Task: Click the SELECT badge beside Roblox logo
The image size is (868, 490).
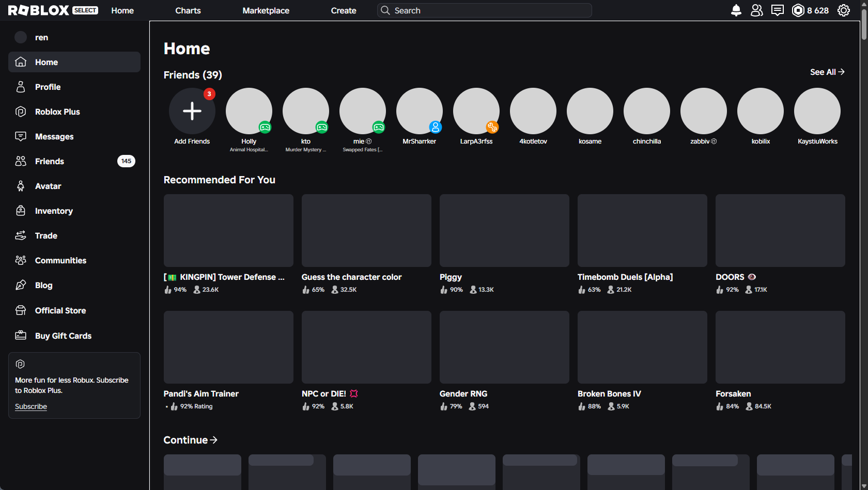Action: pos(85,10)
